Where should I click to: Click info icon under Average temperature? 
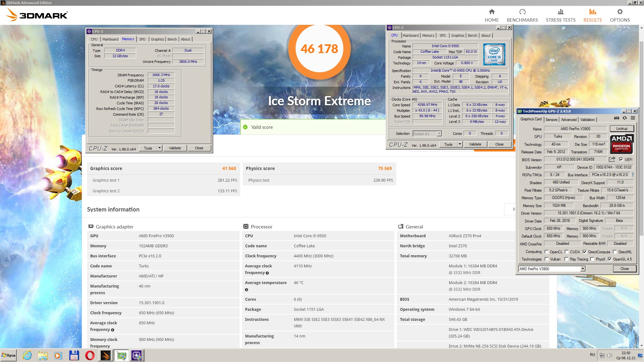247,290
